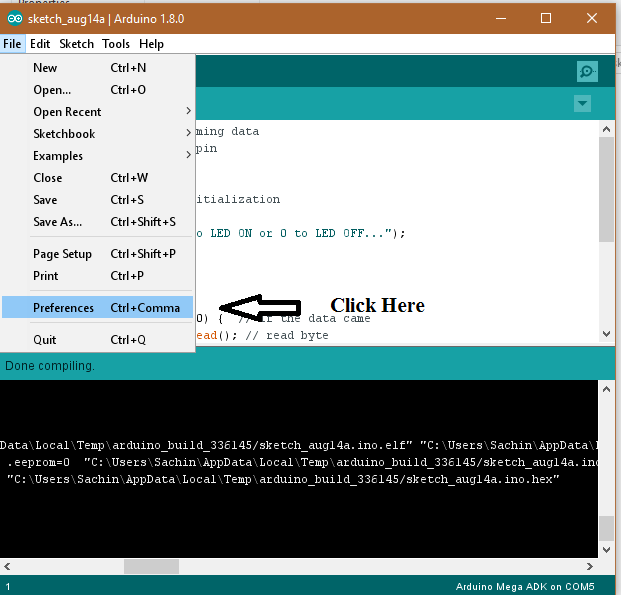This screenshot has height=595, width=621.
Task: Click the code editor scroll up arrow
Action: [606, 129]
